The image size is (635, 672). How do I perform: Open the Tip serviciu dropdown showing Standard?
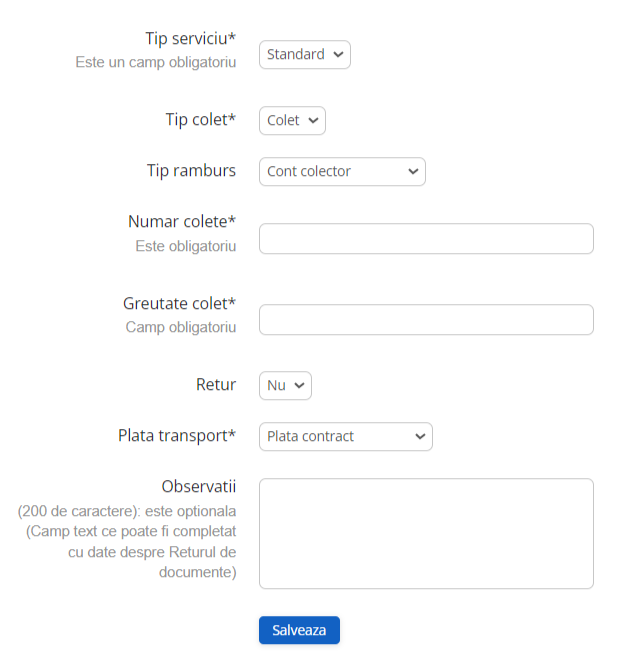point(304,55)
